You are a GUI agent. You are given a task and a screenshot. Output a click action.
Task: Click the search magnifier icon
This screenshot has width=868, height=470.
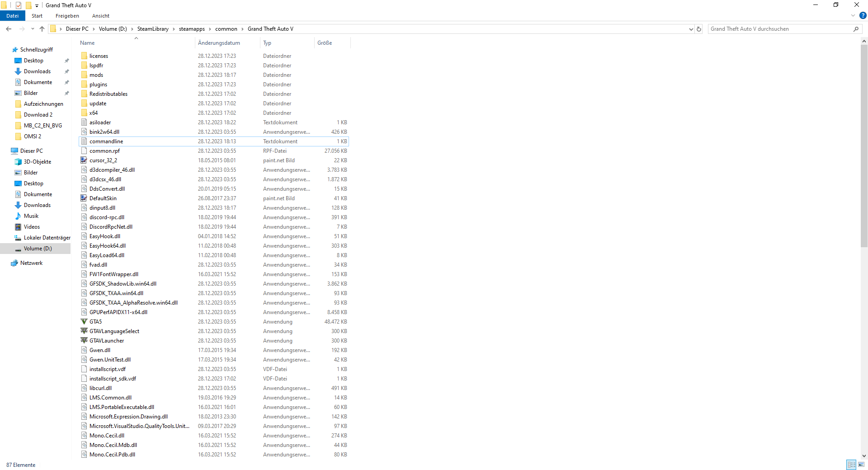856,29
